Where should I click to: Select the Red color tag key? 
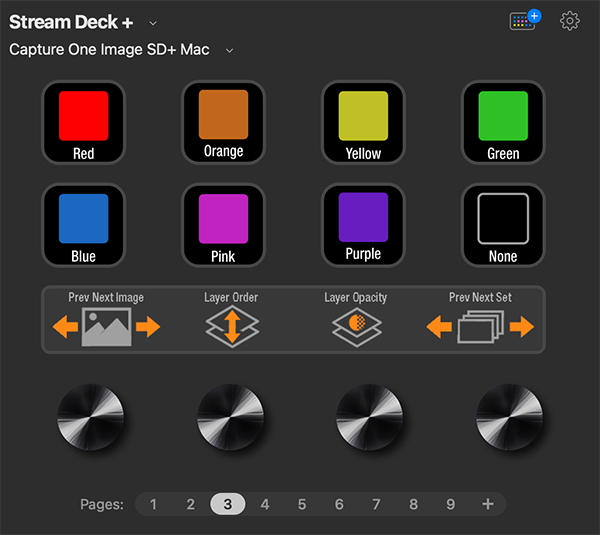(x=83, y=122)
